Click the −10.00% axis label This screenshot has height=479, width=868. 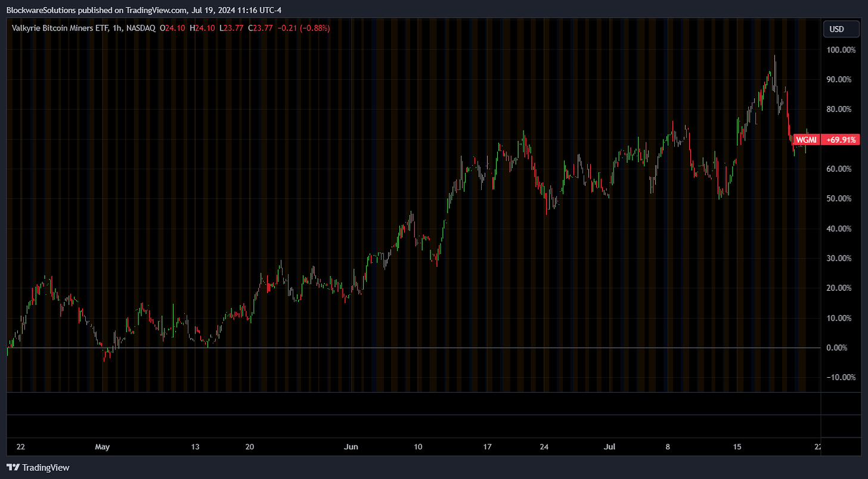coord(841,378)
